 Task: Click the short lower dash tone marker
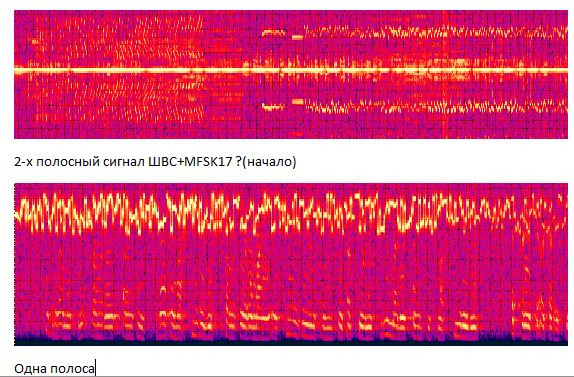click(273, 107)
